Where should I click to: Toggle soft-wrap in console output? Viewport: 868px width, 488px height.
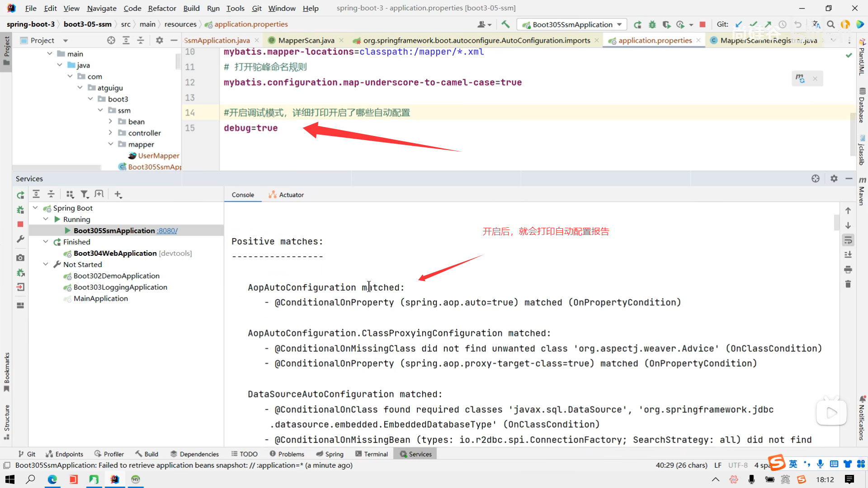pos(848,240)
